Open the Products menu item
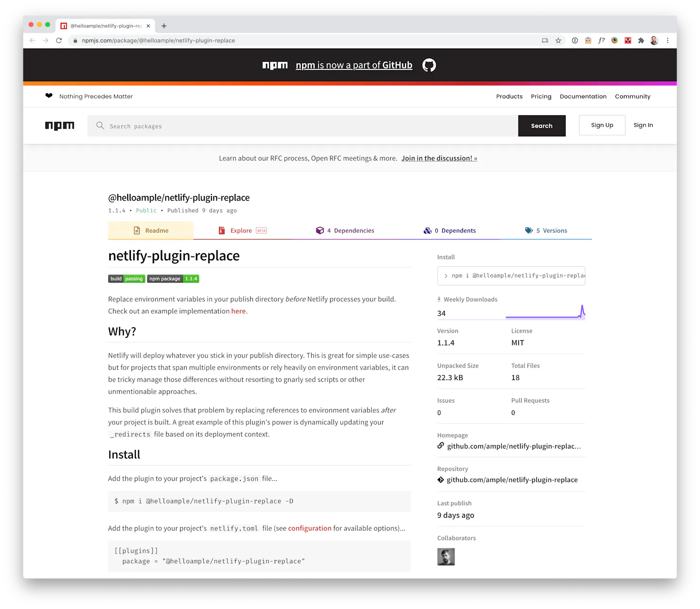Screen dimensions: 700x609 coord(509,97)
